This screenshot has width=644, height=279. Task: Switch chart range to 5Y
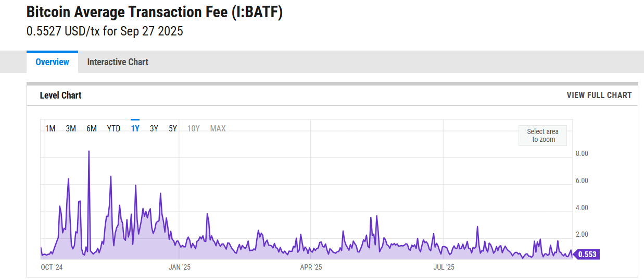pyautogui.click(x=173, y=128)
